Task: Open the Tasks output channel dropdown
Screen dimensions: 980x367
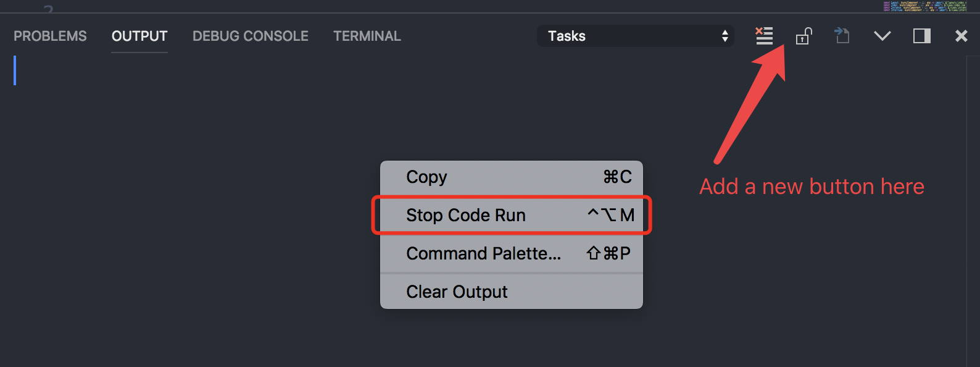Action: [x=635, y=36]
